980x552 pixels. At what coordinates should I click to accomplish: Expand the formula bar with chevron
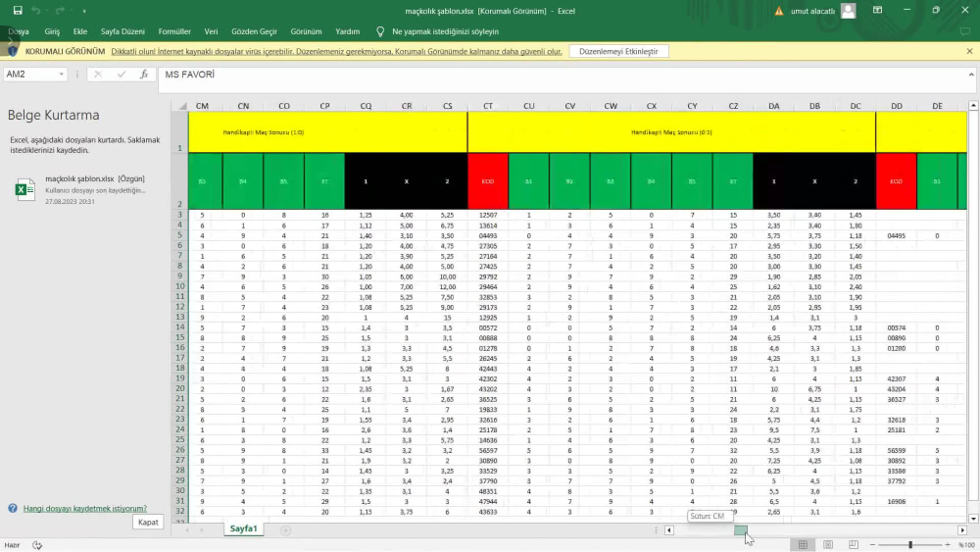point(971,75)
